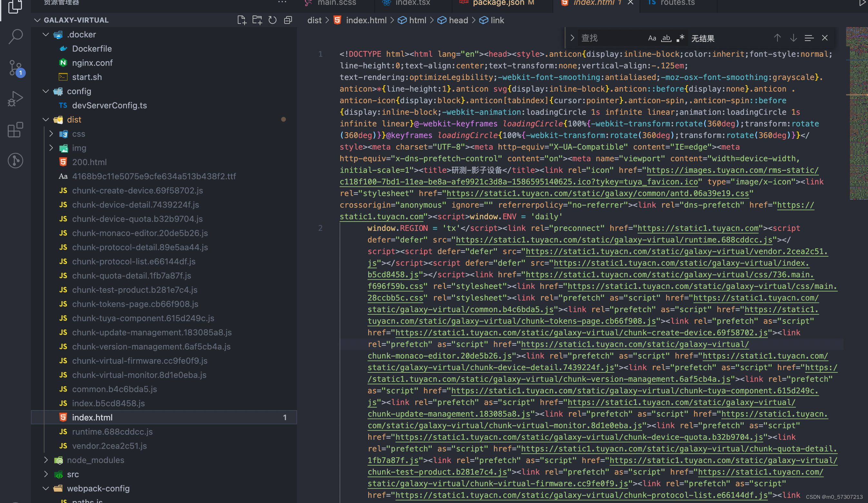This screenshot has width=868, height=503.
Task: Open the Search view in activity bar
Action: 15,36
